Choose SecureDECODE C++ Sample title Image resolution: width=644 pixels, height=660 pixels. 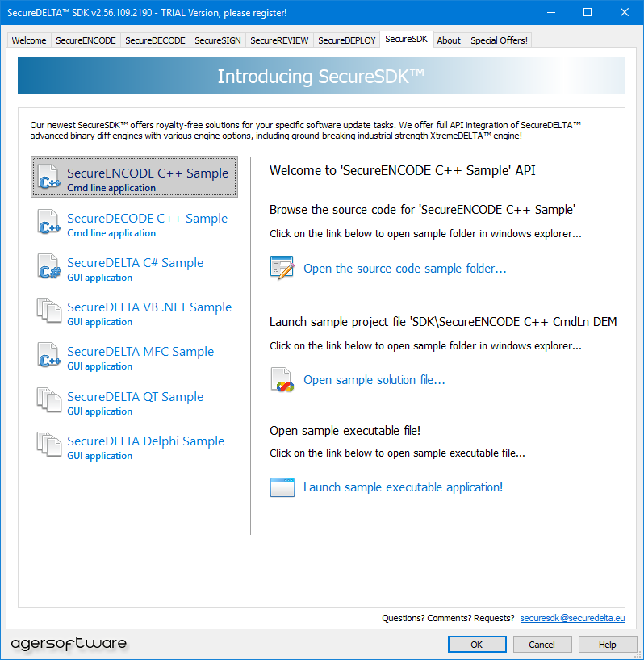(148, 219)
